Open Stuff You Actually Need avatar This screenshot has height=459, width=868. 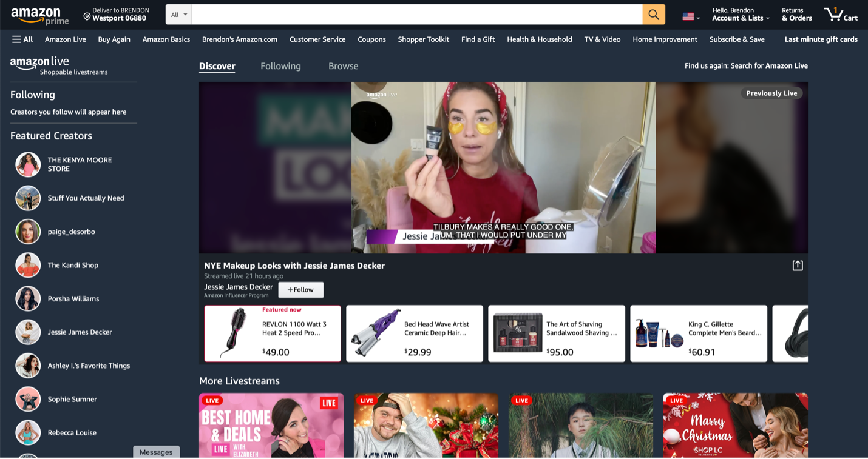[28, 198]
